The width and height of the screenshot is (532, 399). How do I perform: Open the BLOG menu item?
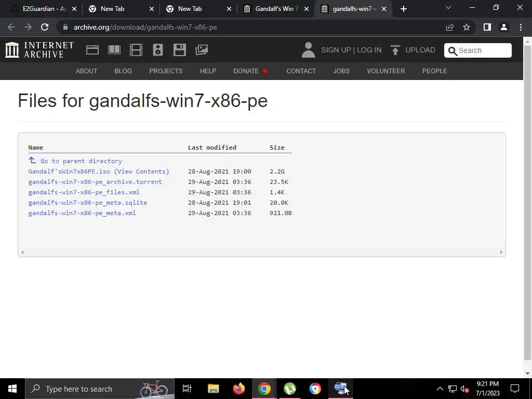(x=123, y=71)
